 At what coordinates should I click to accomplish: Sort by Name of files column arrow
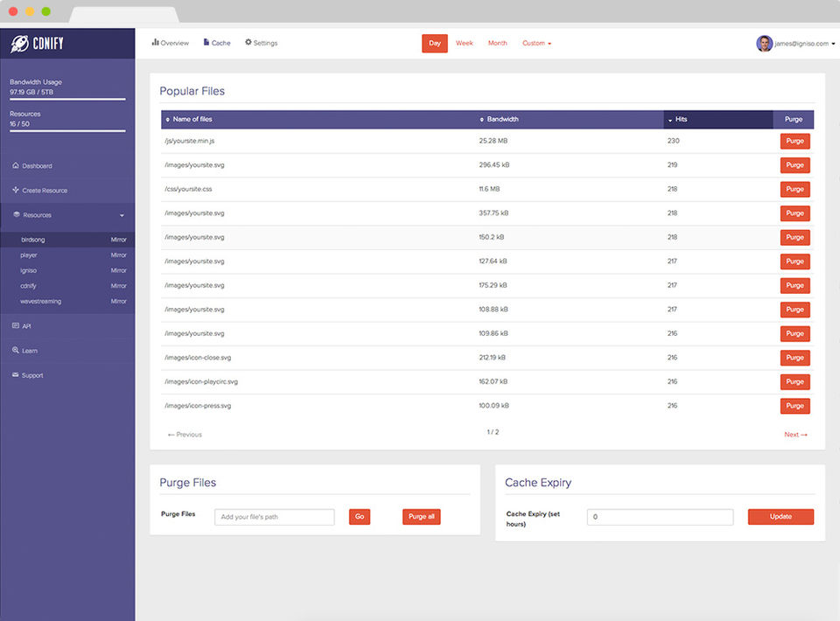click(x=168, y=119)
